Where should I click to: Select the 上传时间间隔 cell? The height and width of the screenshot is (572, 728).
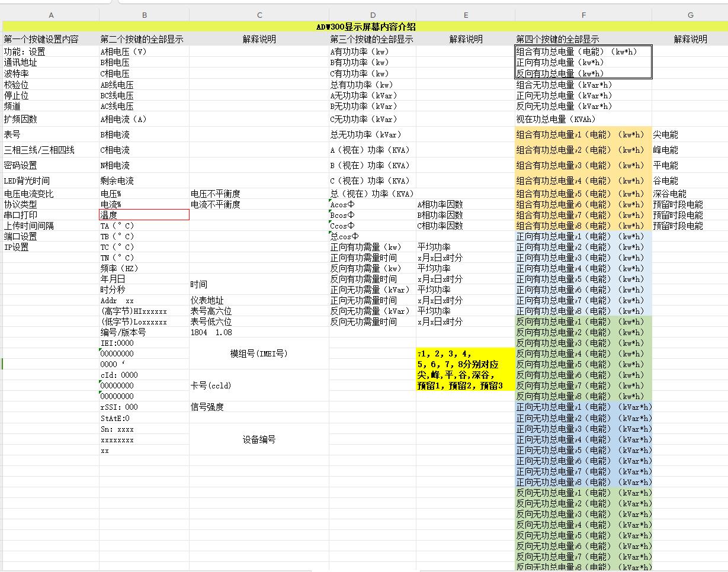(x=51, y=226)
